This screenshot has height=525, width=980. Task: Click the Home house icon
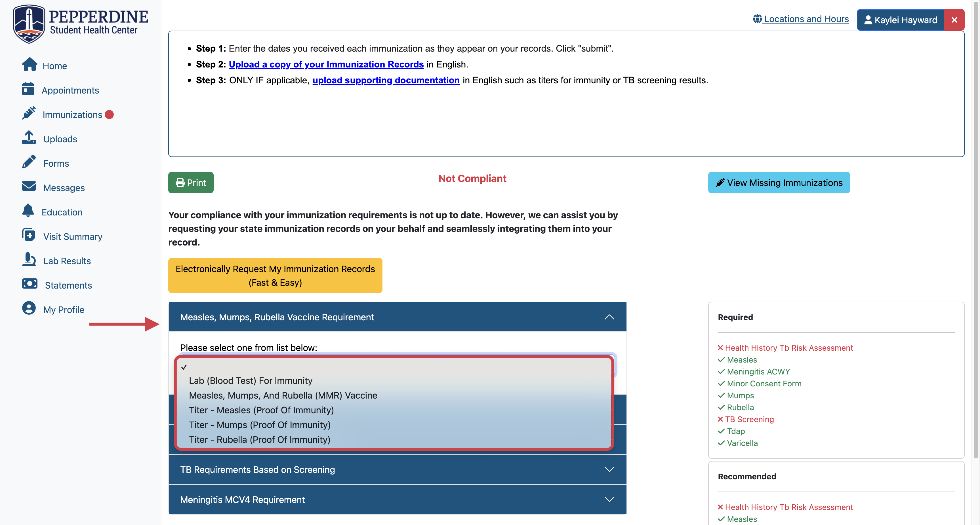click(29, 65)
